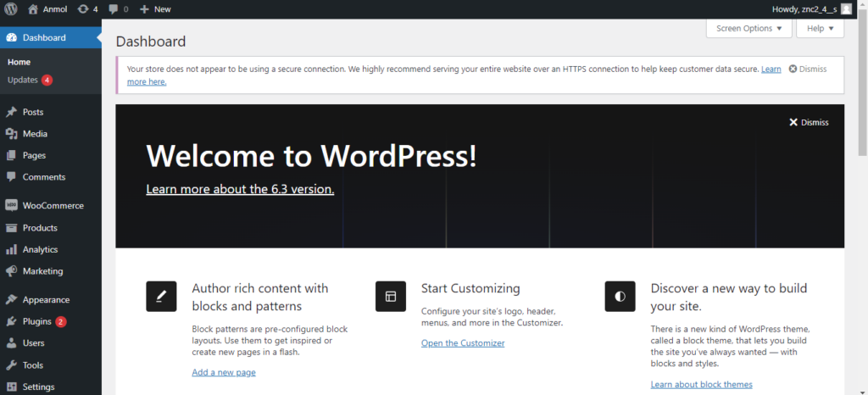Click the layout icon beside Start Customizing
Image resolution: width=868 pixels, height=395 pixels.
click(390, 297)
